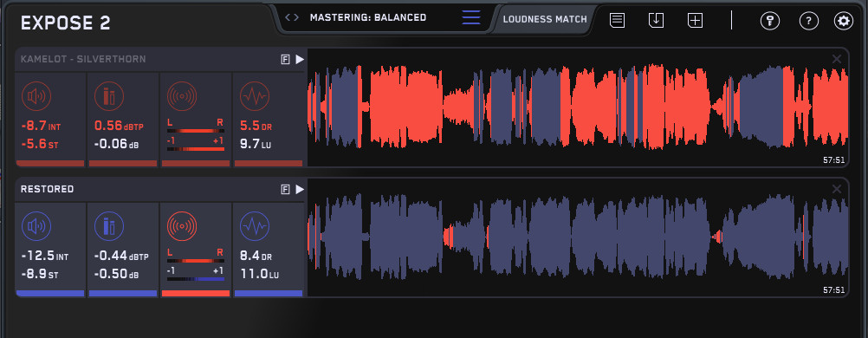Screen dimensions: 868x338
Task: Remove the Kamelot - Silverthorn track with X
Action: [x=837, y=59]
